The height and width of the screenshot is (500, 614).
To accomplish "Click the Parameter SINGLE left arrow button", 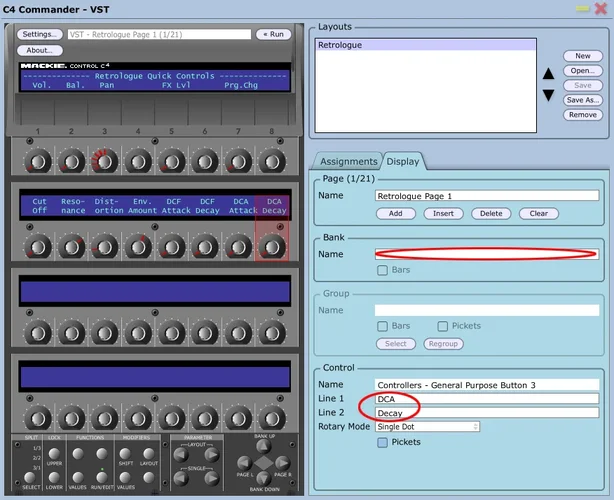I will (x=181, y=478).
